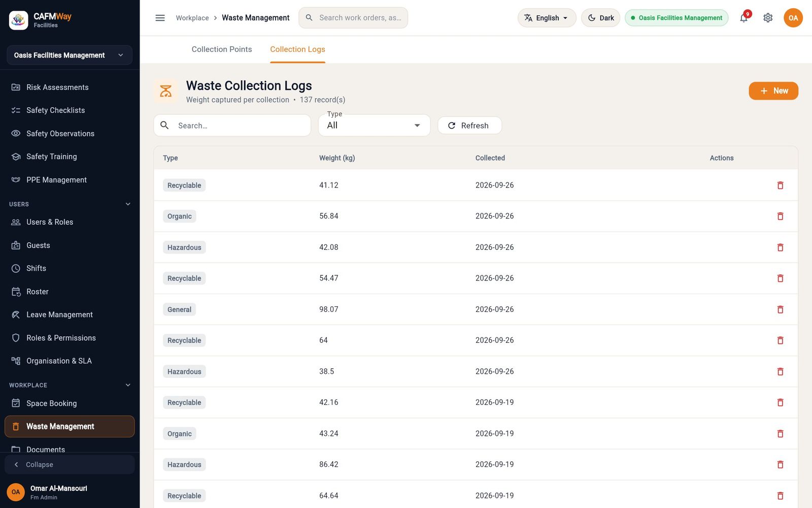Delete the Recyclable 41.12 log row

pyautogui.click(x=780, y=185)
